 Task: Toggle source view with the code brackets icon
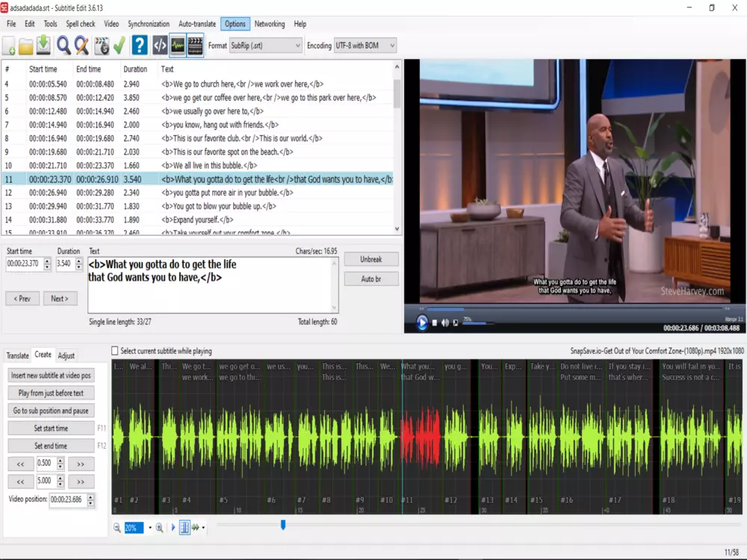click(x=160, y=46)
